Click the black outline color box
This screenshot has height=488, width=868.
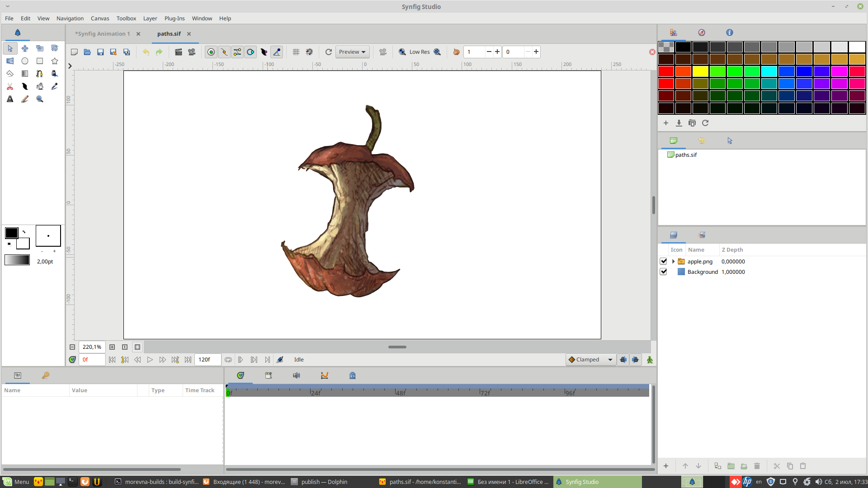(x=12, y=233)
